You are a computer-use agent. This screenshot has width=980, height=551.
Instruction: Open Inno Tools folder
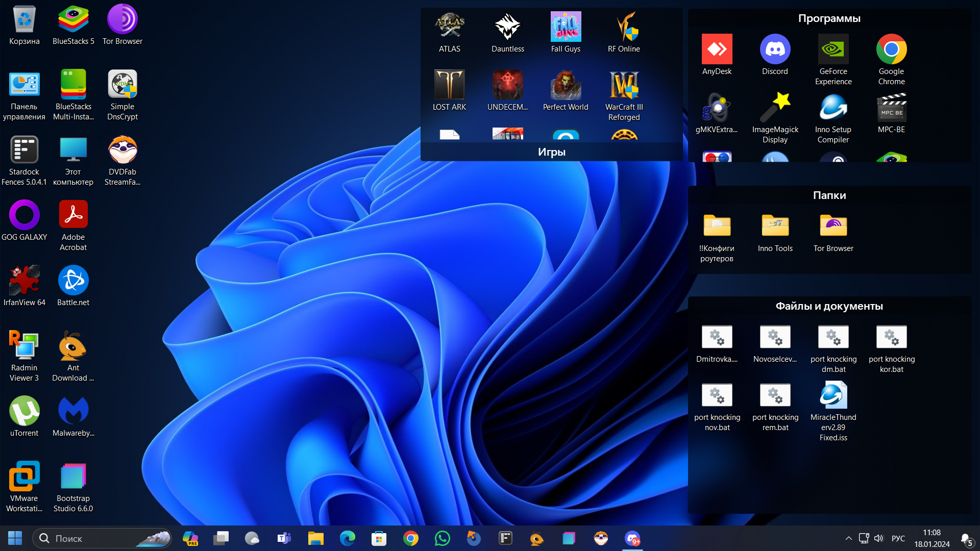[775, 227]
